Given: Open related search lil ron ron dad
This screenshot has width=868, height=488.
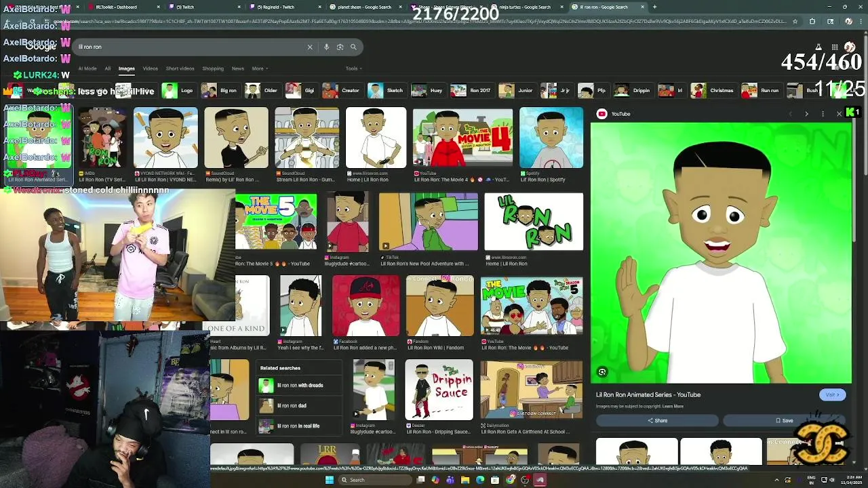Looking at the screenshot, I should click(298, 406).
